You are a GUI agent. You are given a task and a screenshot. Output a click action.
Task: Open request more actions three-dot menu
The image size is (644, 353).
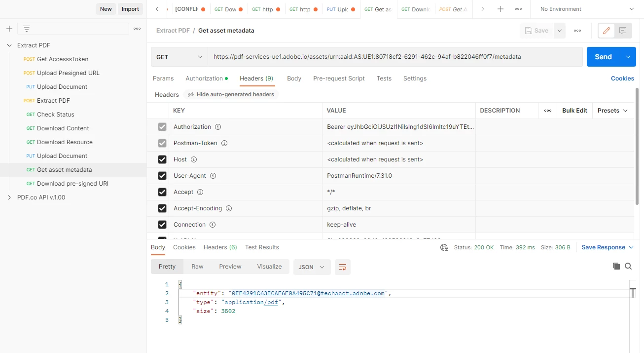tap(577, 31)
